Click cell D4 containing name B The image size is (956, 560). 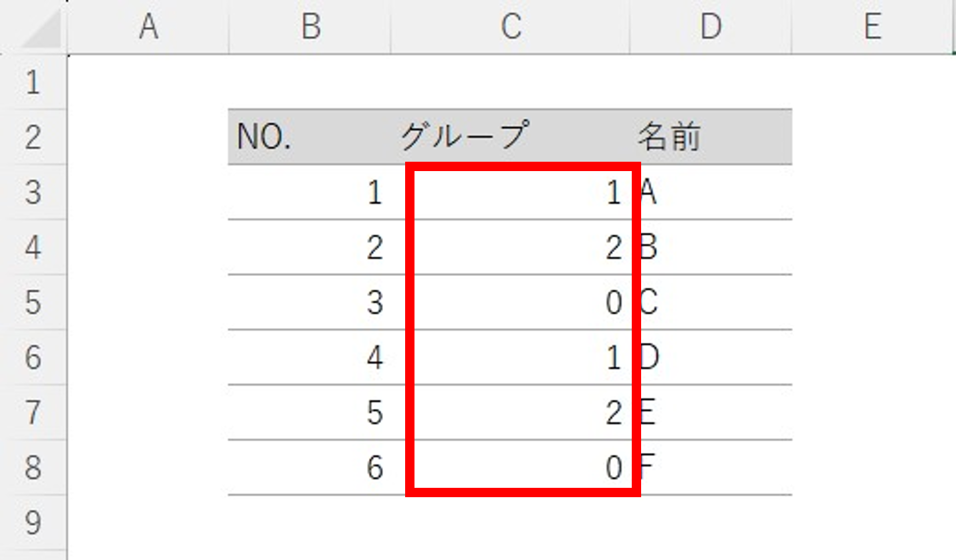click(711, 247)
